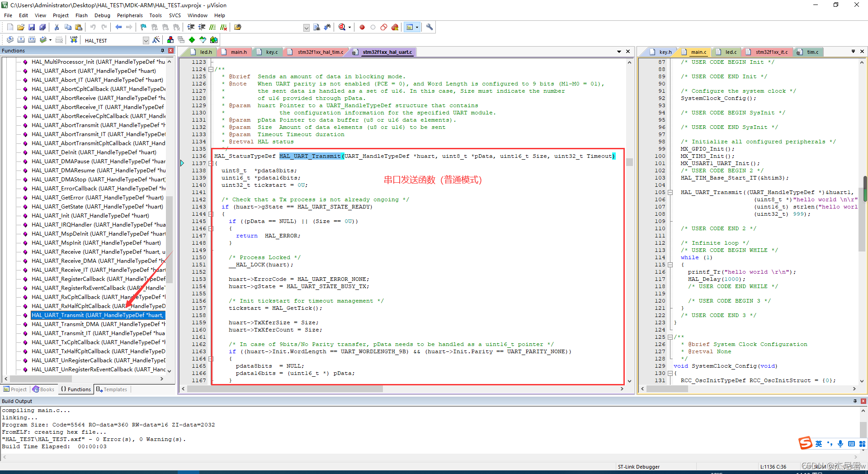Download code to flash with LOAD

point(74,40)
